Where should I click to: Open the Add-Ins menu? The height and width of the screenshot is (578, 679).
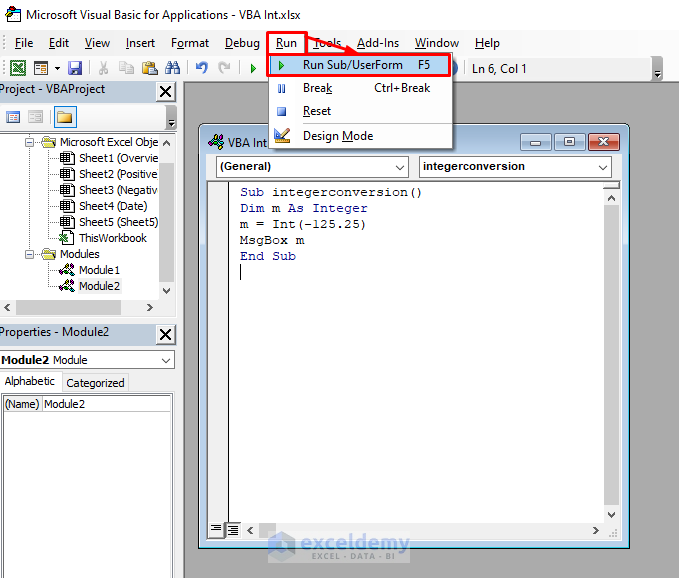[x=378, y=43]
